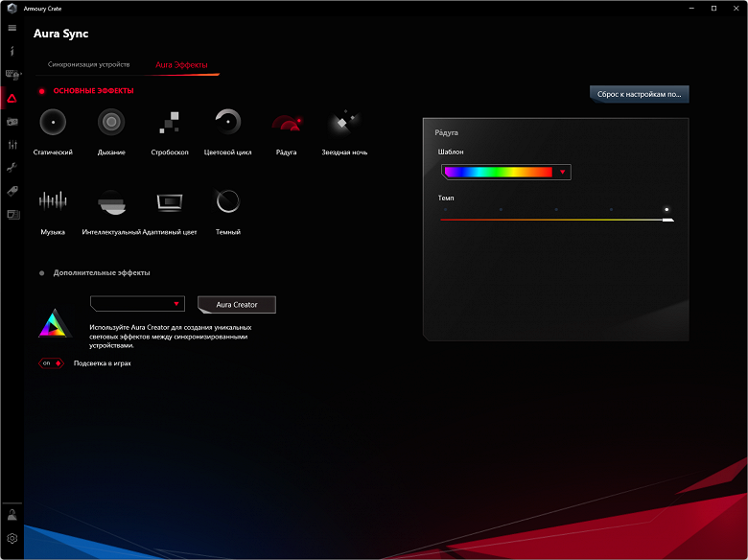Image resolution: width=748 pixels, height=560 pixels.
Task: Click the Шаблон label
Action: [451, 152]
